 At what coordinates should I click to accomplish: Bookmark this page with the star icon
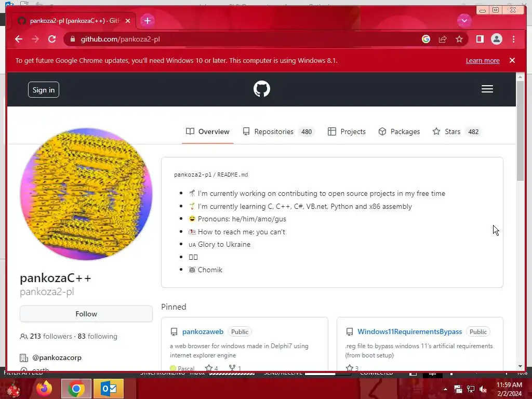pyautogui.click(x=459, y=39)
